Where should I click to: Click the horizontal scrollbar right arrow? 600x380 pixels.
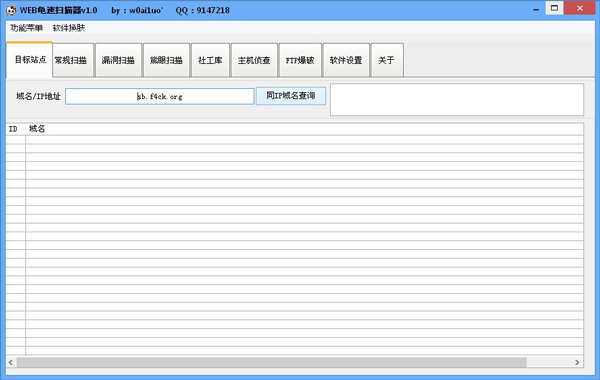[x=577, y=362]
